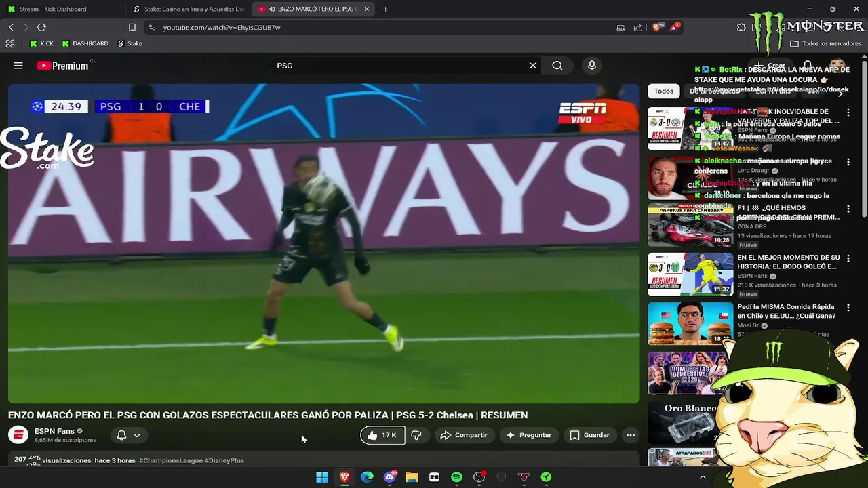
Task: Select the Todos filter chip
Action: 664,91
